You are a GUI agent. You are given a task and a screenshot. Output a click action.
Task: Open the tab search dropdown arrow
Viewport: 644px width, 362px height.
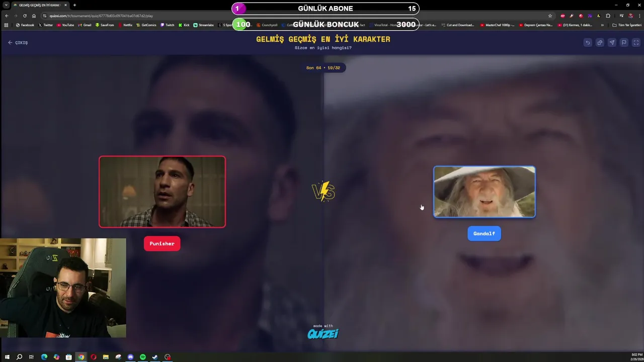tap(6, 5)
